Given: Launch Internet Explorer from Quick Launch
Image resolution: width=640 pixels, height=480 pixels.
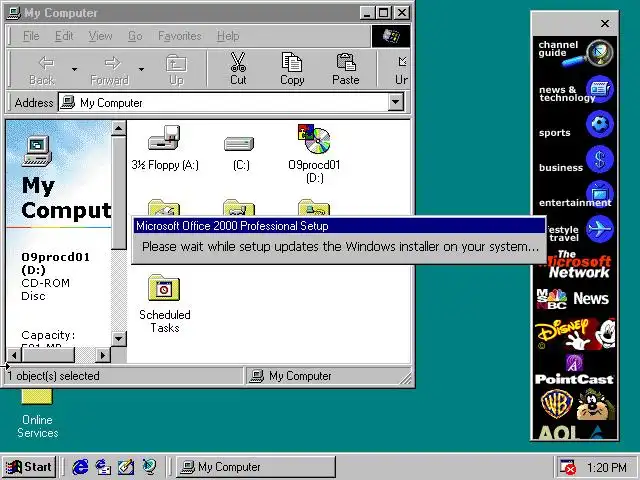Looking at the screenshot, I should [x=80, y=467].
